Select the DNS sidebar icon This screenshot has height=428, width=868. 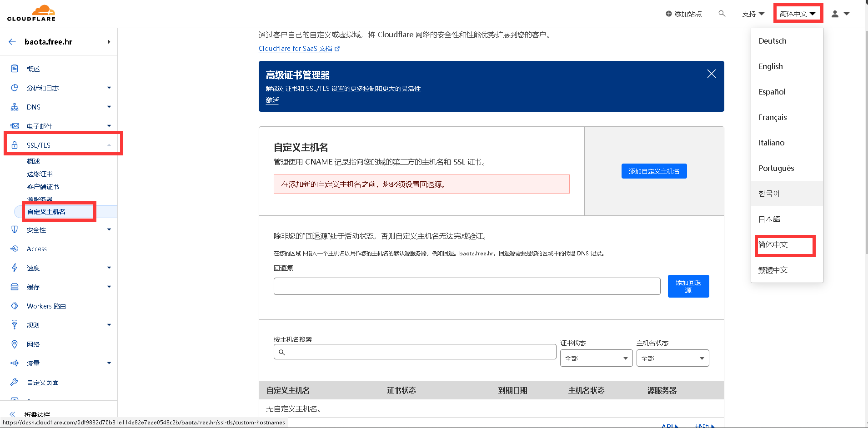tap(14, 107)
